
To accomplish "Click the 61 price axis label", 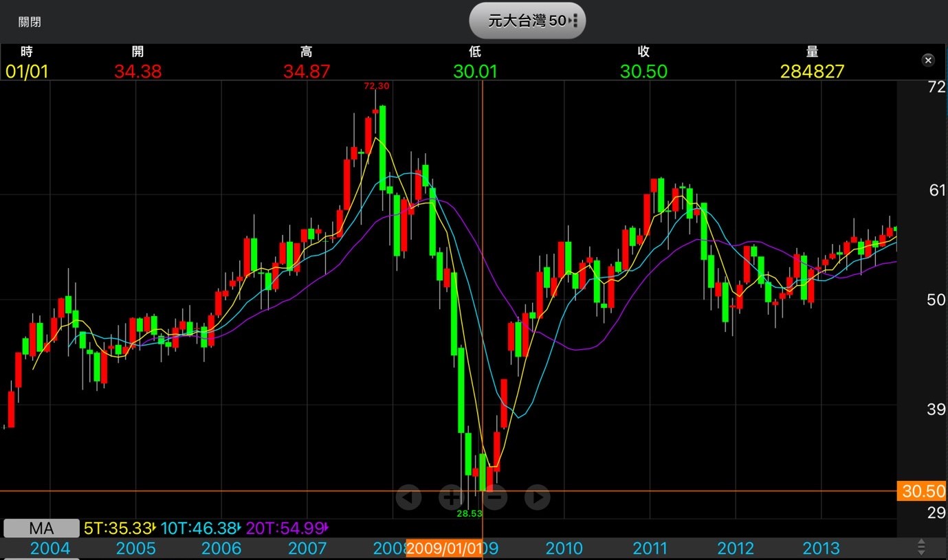I will click(937, 190).
